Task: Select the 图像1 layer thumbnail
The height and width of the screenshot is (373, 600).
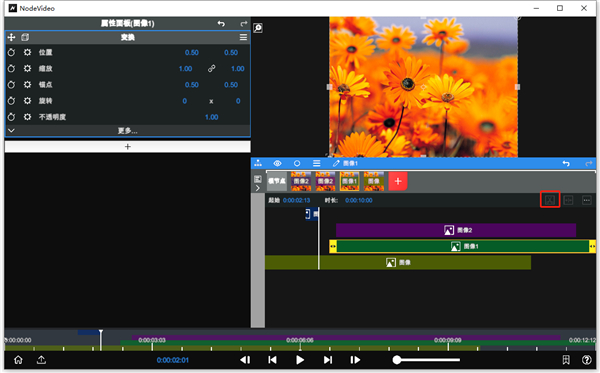Action: click(349, 181)
